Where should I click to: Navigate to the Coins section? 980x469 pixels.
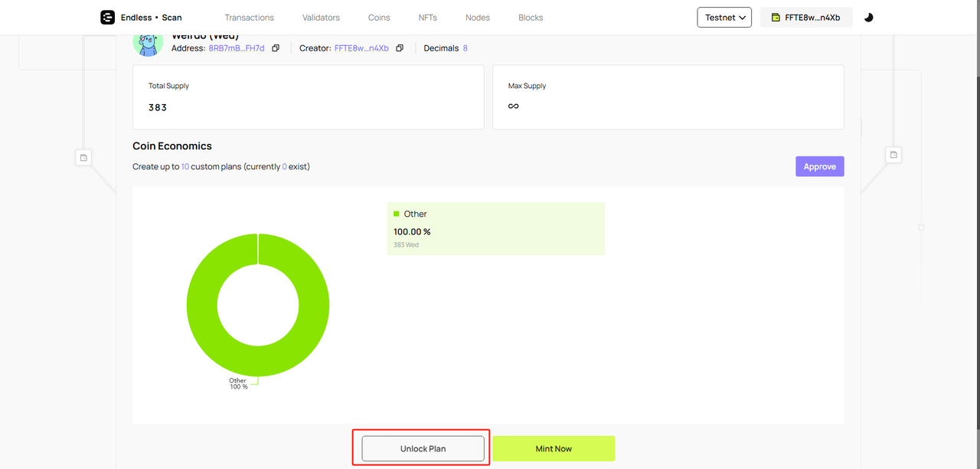[x=379, y=18]
